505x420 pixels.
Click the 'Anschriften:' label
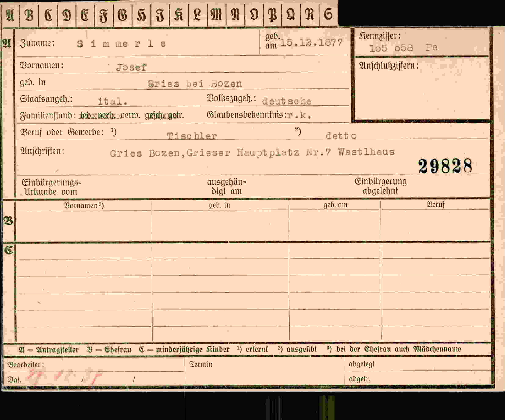[42, 151]
